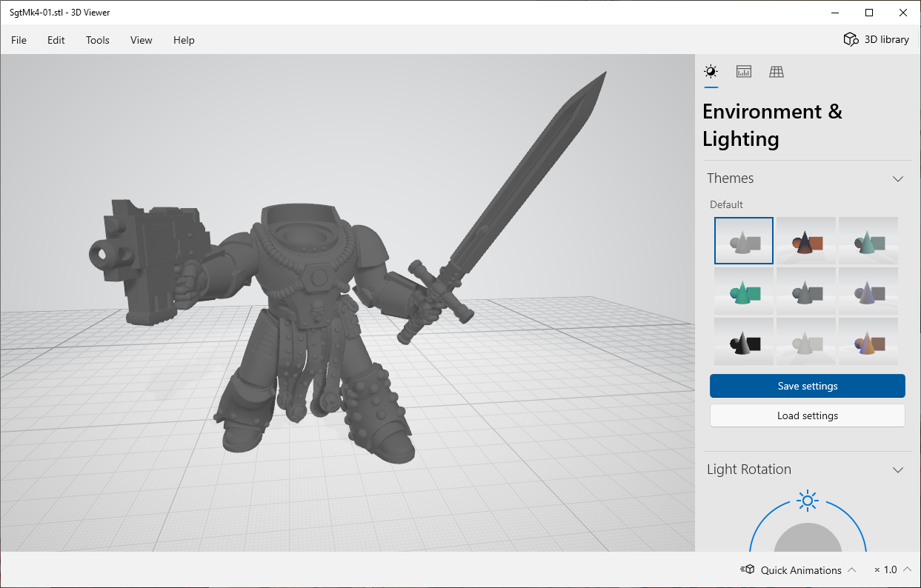Open the Tools menu
Screen dimensions: 921x588
(x=97, y=40)
